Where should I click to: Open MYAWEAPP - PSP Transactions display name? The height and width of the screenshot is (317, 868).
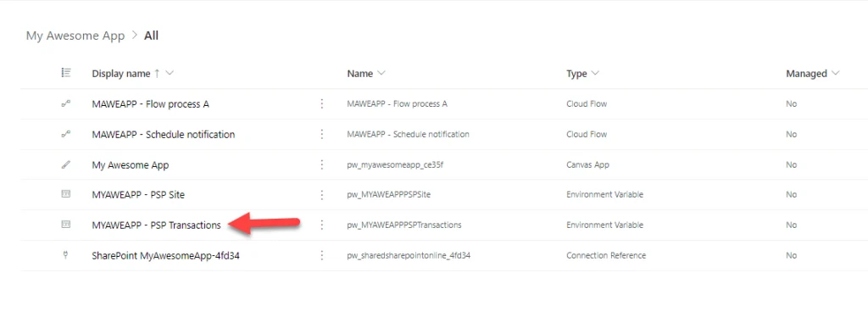(x=156, y=225)
